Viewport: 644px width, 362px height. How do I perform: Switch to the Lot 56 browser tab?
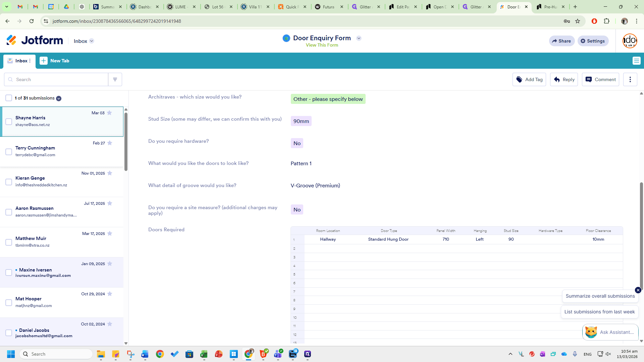tap(219, 7)
